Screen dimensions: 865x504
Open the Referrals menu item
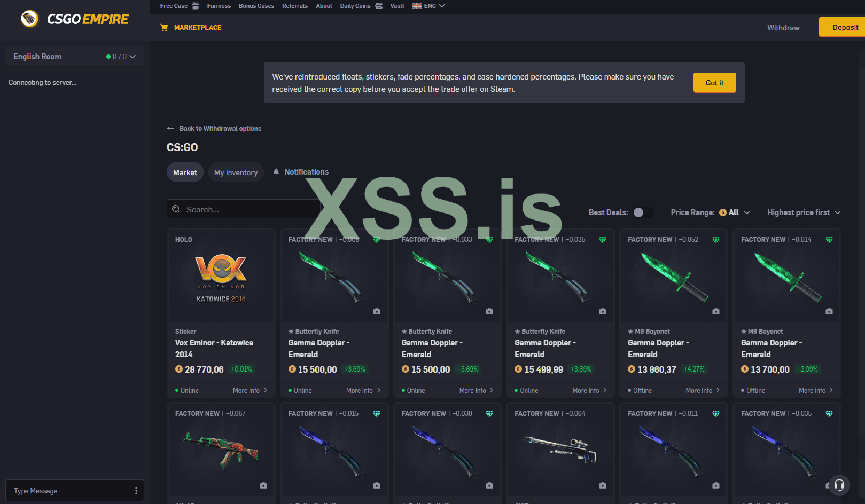pos(295,6)
